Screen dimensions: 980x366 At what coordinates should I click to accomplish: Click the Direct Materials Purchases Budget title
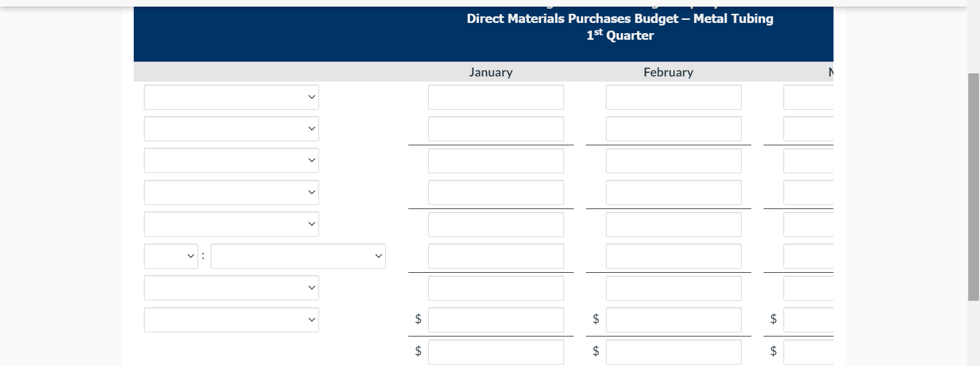[620, 18]
